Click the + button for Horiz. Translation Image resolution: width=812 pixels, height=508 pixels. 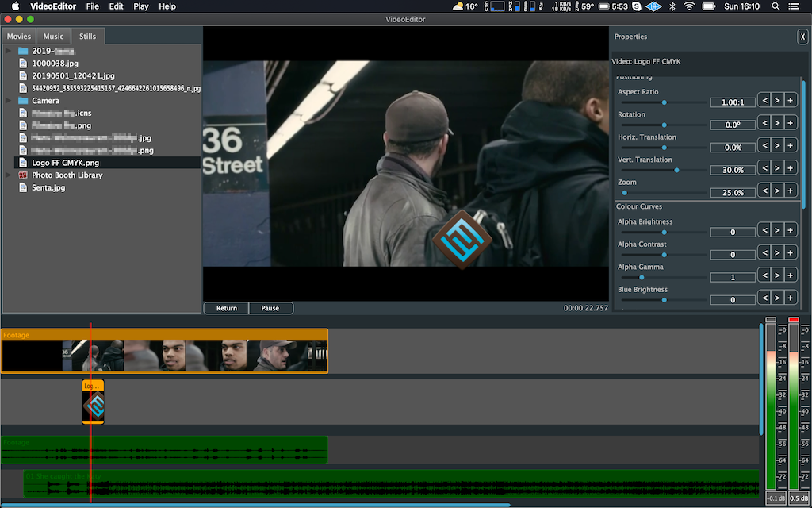(x=791, y=146)
